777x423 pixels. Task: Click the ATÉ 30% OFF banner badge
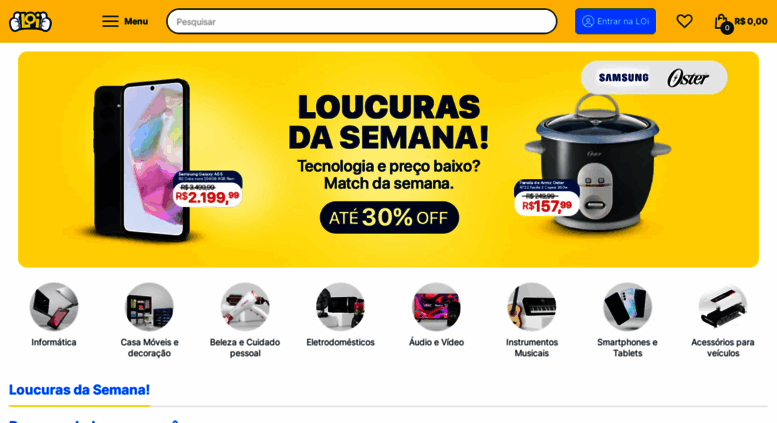click(389, 217)
